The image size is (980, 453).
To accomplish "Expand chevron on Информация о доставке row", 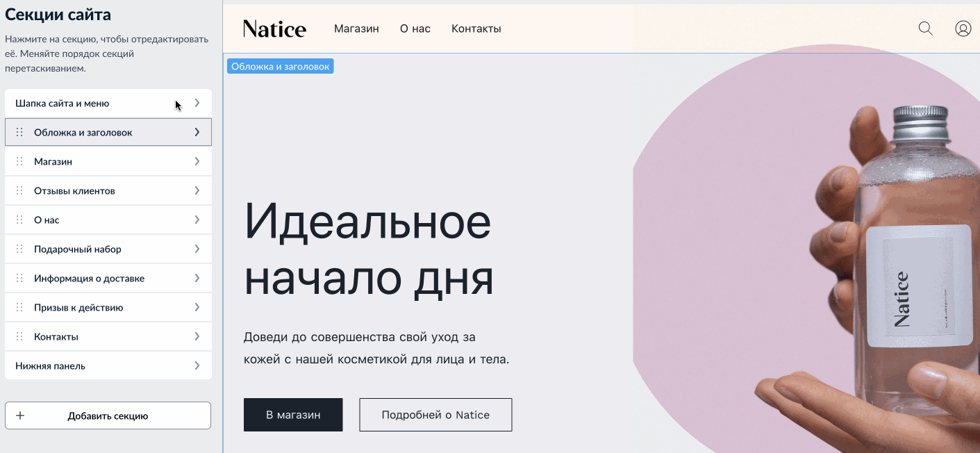I will 197,278.
